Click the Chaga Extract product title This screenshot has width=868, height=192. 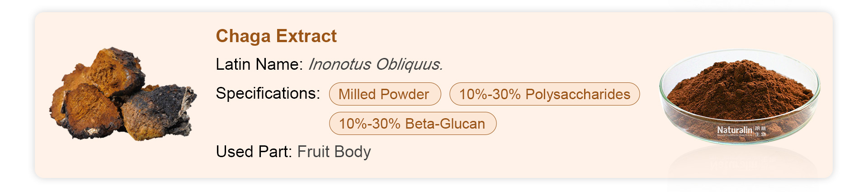pos(276,36)
